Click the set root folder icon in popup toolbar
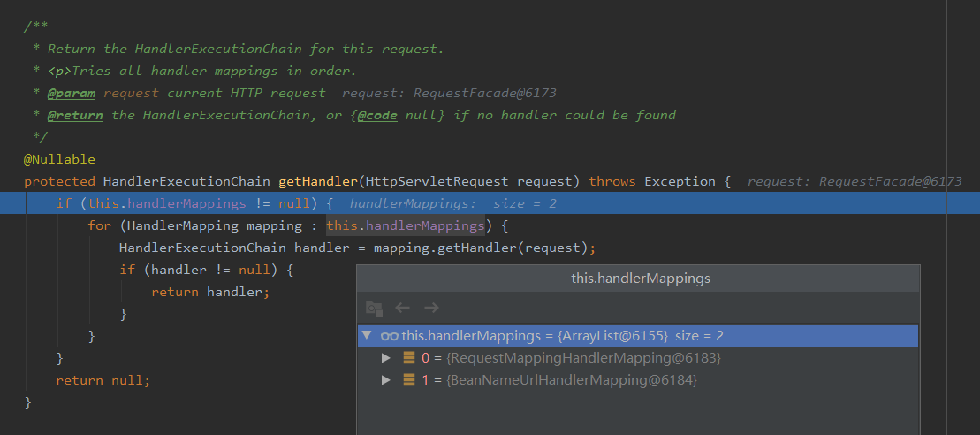Viewport: 980px width, 435px height. pos(374,308)
